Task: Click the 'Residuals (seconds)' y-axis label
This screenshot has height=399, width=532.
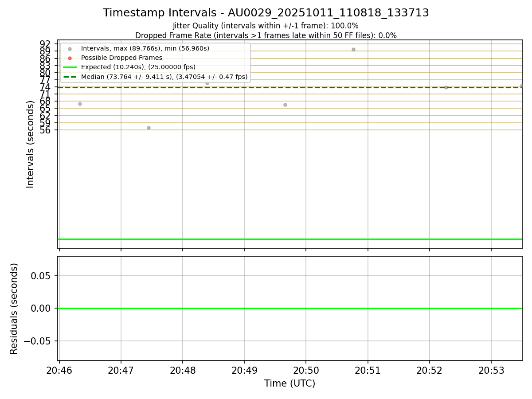Action: tap(14, 309)
